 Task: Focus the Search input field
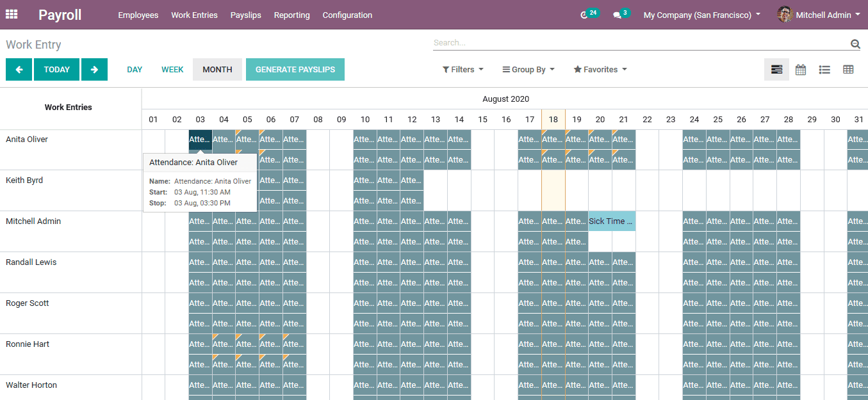(641, 43)
